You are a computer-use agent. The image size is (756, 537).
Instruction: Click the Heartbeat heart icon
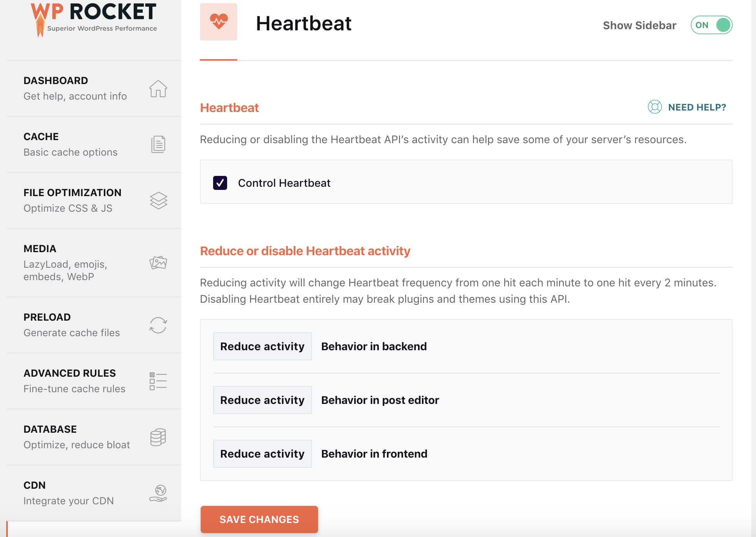point(219,22)
